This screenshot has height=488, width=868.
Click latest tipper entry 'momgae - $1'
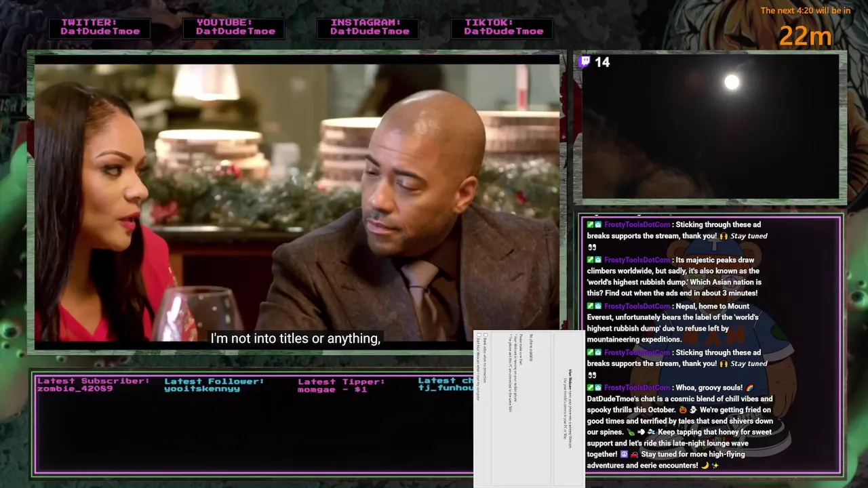coord(332,389)
